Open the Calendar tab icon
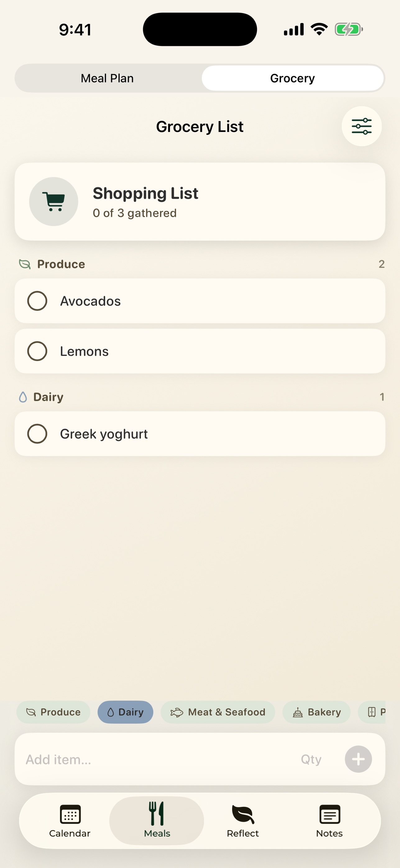Screen dimensions: 400x868 pyautogui.click(x=70, y=814)
